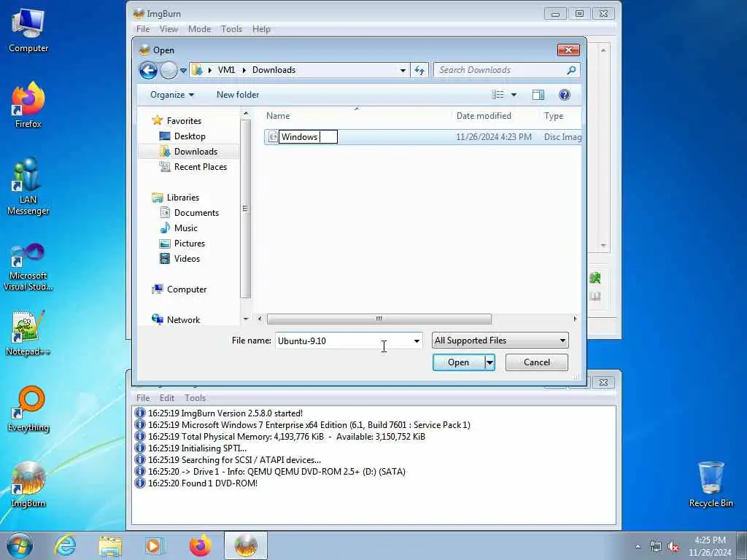
Task: Show hidden system tray icons
Action: click(x=638, y=547)
